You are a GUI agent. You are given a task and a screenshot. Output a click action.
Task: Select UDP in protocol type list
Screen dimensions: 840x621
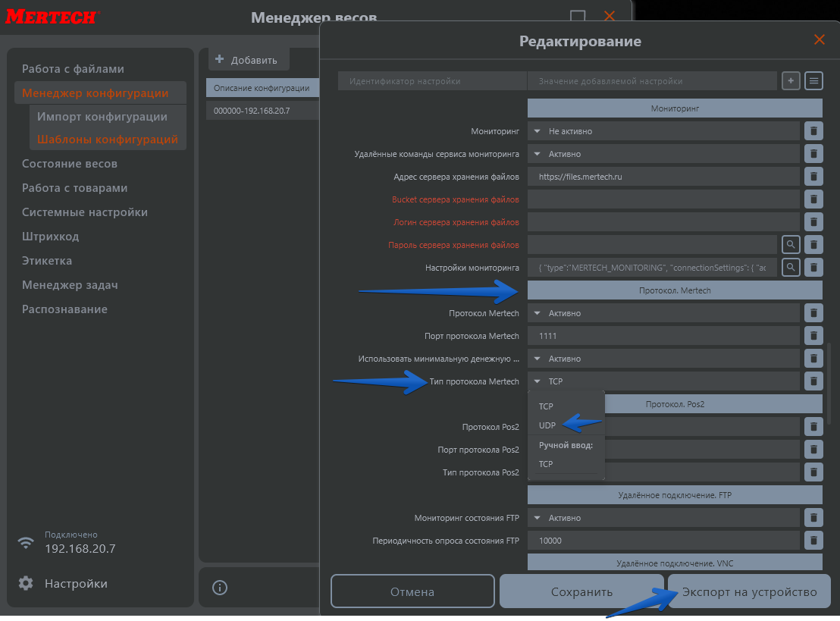tap(547, 425)
